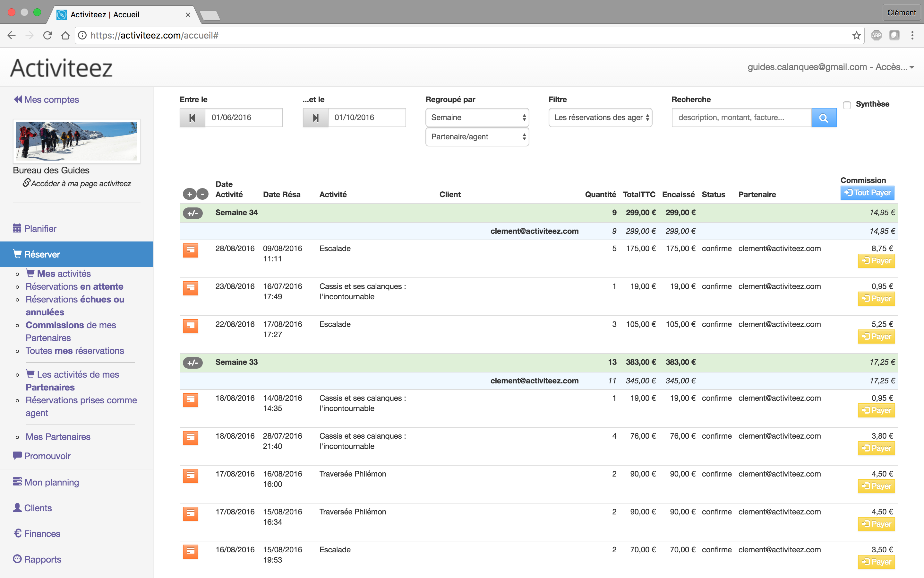Open the Clients section
Screen dimensions: 924x578
click(32, 508)
